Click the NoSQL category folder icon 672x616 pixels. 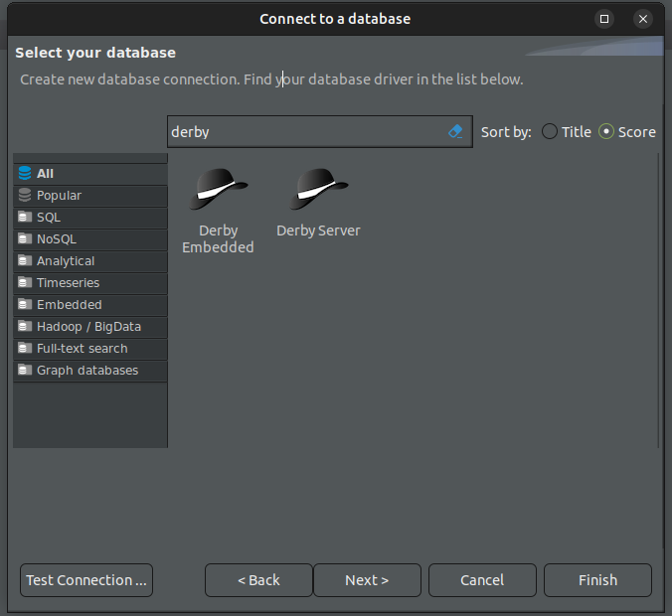25,239
